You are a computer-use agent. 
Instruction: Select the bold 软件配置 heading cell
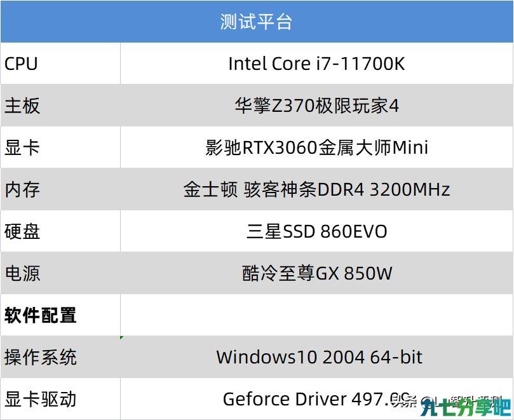tap(60, 315)
